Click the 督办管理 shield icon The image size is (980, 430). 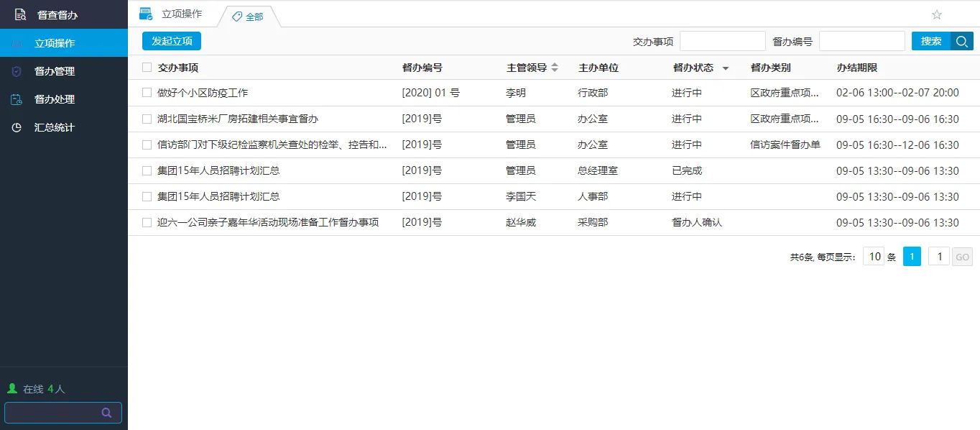[17, 71]
